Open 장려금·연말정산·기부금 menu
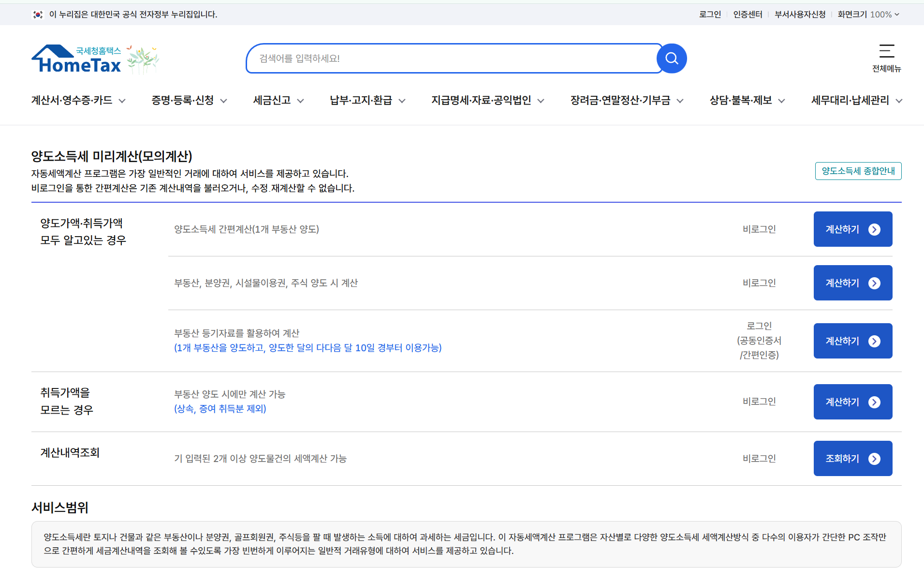This screenshot has height=568, width=924. (627, 100)
